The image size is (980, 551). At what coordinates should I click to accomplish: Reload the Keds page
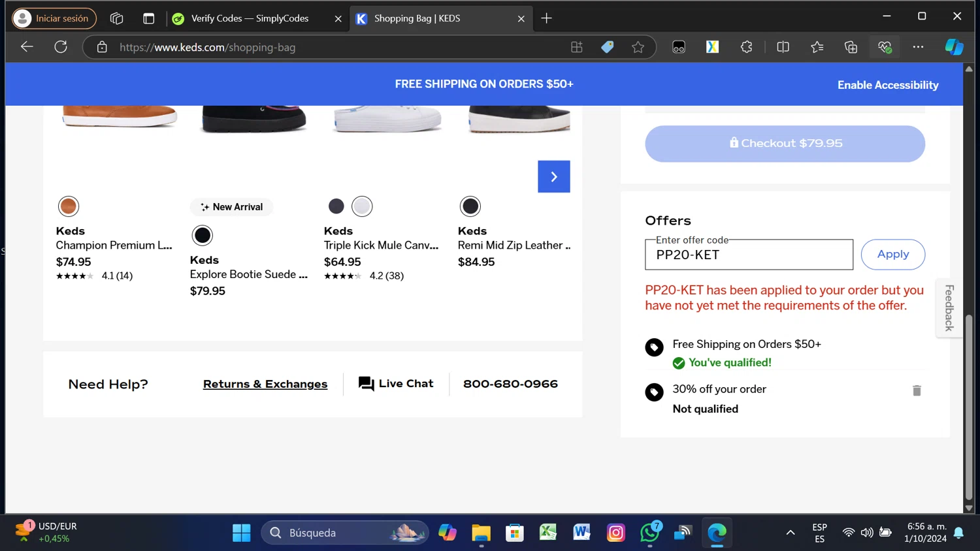(61, 47)
